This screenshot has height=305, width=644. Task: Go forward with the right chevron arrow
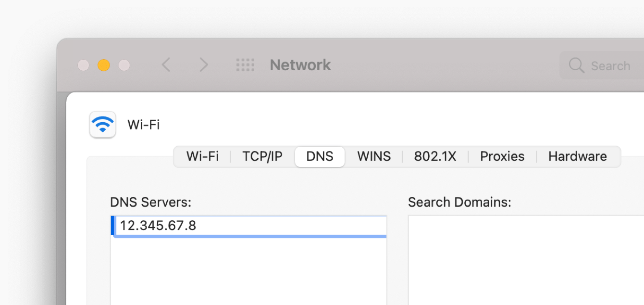click(204, 65)
